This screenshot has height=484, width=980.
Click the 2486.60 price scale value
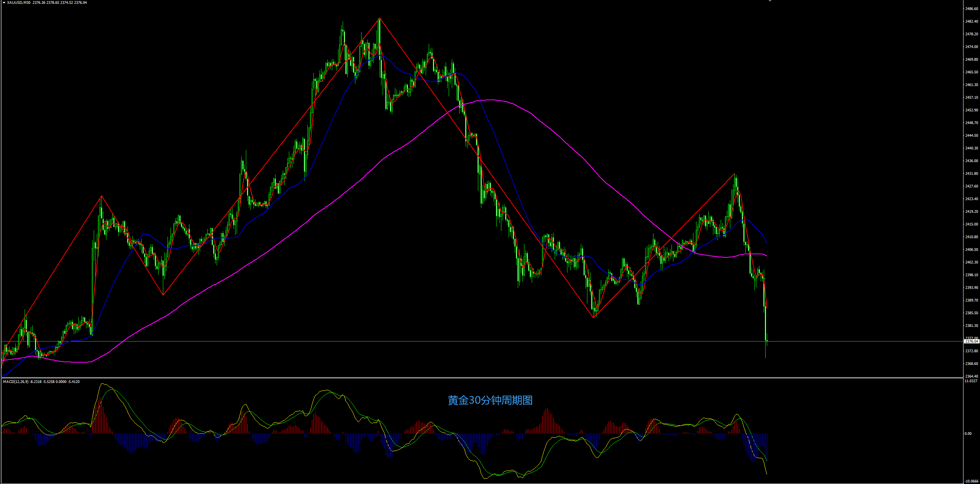tap(972, 8)
